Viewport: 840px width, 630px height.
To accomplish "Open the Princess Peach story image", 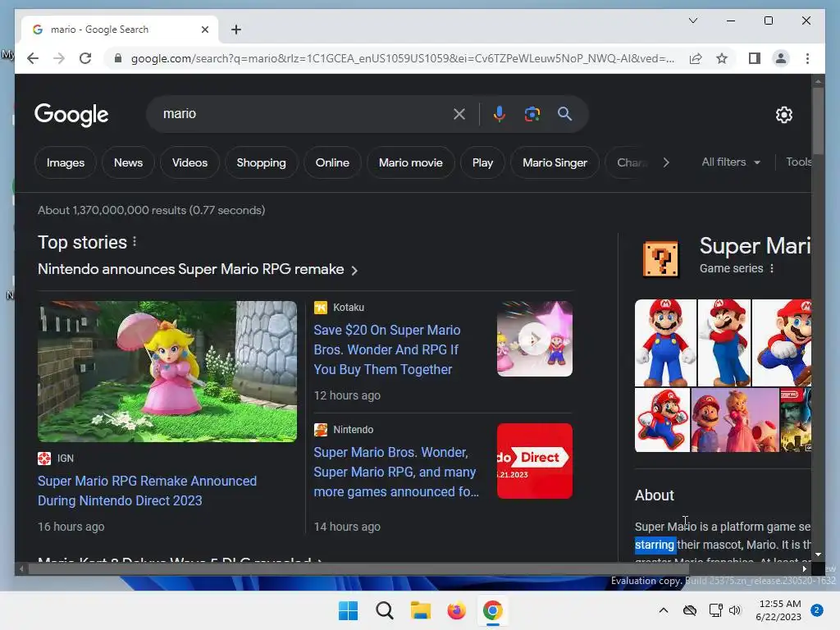I will click(x=167, y=372).
